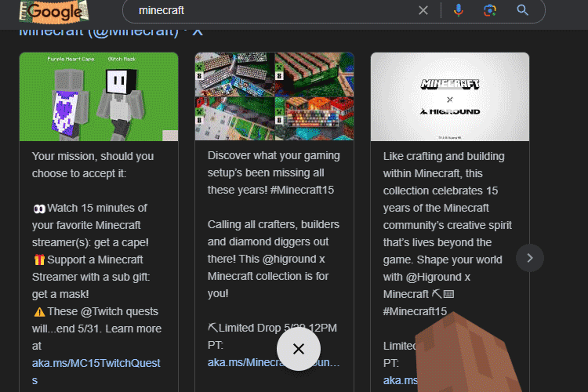Start voice search with the microphone

pyautogui.click(x=458, y=10)
